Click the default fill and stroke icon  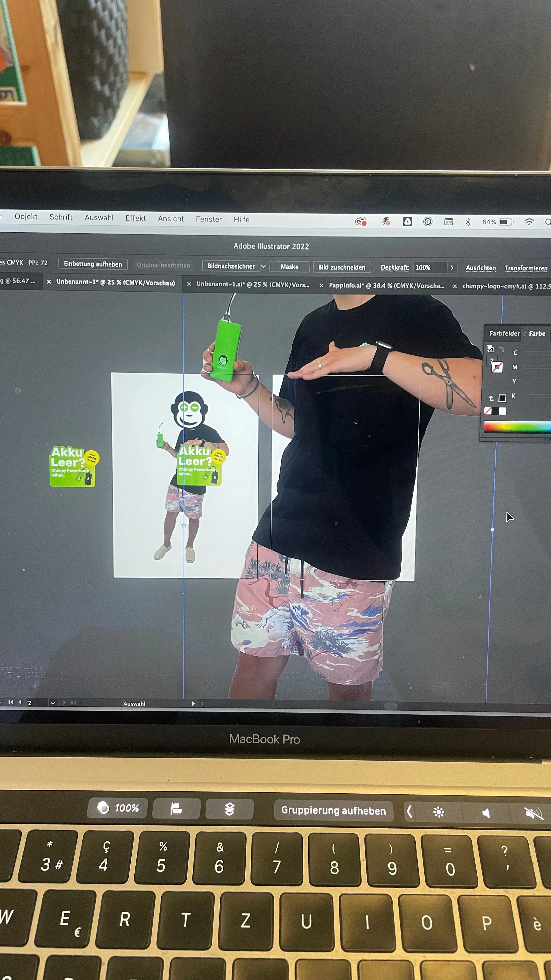[x=490, y=349]
